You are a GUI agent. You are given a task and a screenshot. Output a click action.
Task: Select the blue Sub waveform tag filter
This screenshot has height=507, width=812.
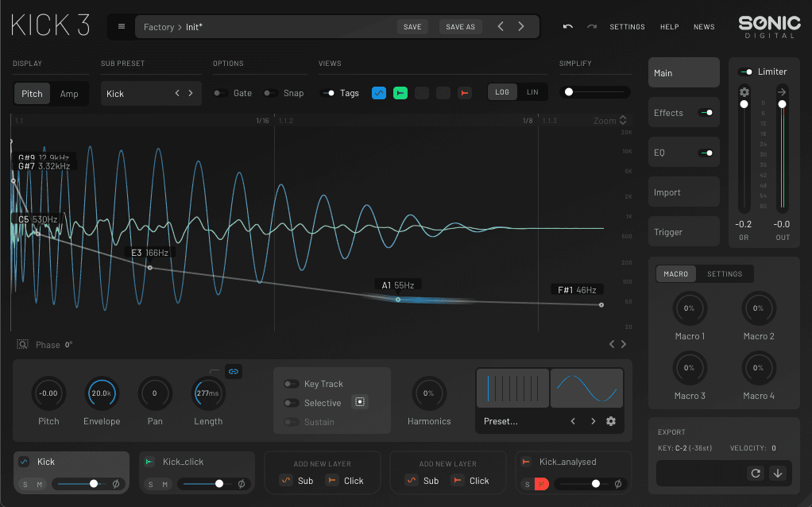379,92
